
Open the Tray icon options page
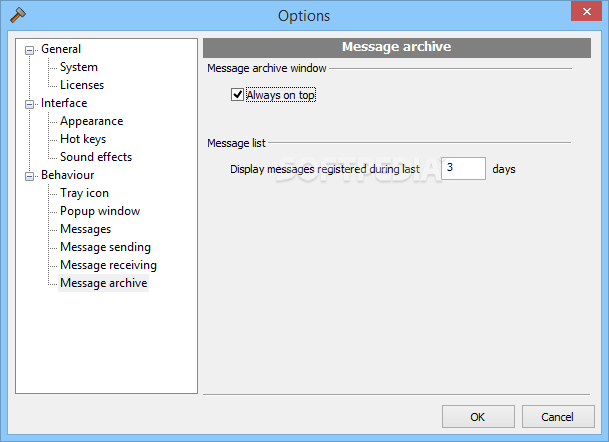coord(84,193)
